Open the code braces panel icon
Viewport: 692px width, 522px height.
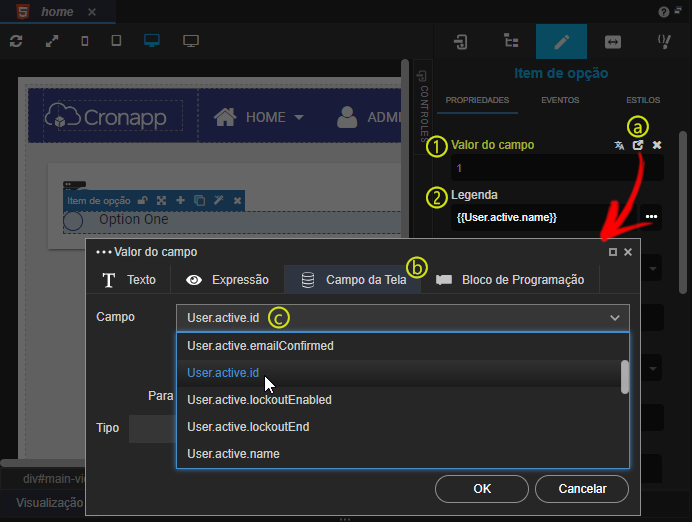[664, 41]
